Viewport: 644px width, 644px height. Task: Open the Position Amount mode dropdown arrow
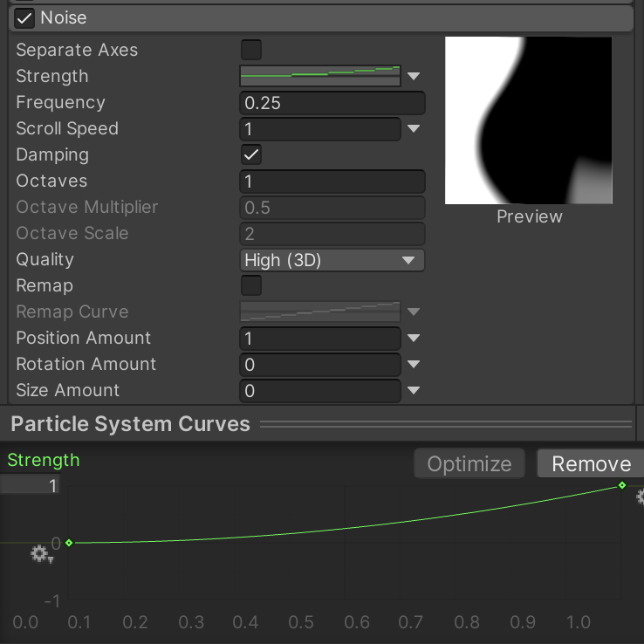pyautogui.click(x=414, y=339)
